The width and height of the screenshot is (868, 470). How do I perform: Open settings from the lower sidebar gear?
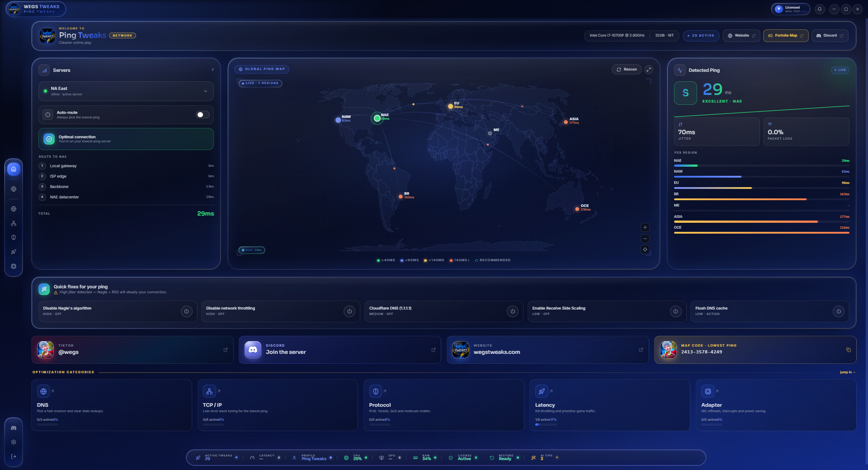pyautogui.click(x=14, y=442)
